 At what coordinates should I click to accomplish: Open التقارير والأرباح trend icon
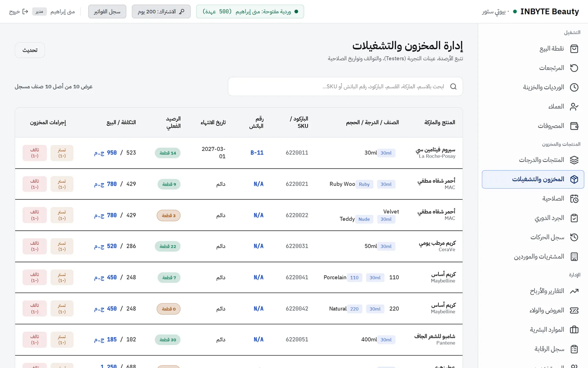[x=574, y=291]
